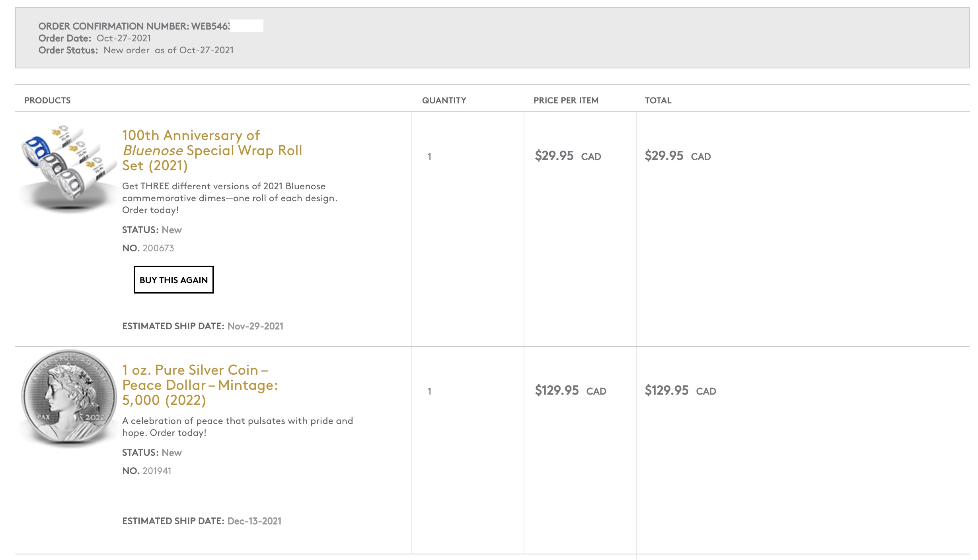Click the $129.95 CAD price per item
The width and height of the screenshot is (978, 560).
pos(571,390)
